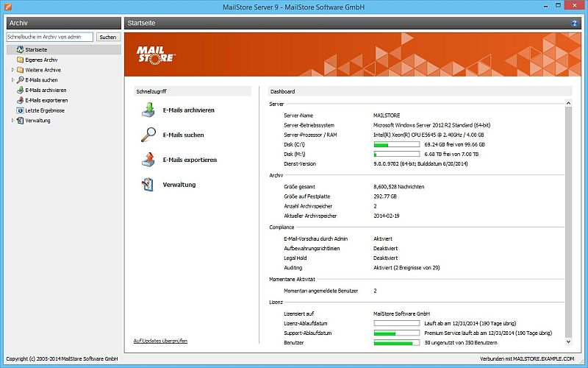588x368 pixels.
Task: Click the Schnellzugriff section header
Action: click(193, 91)
